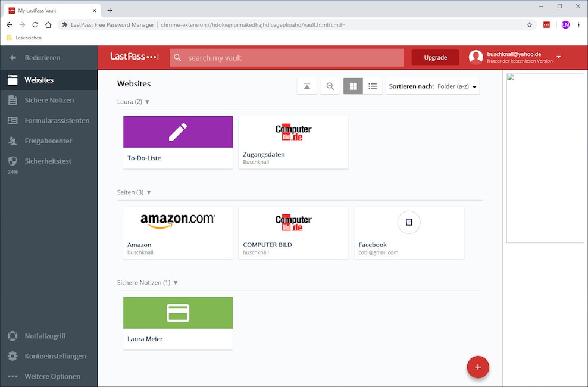The width and height of the screenshot is (588, 387).
Task: Click the LastPass extension icon in toolbar
Action: [x=547, y=25]
